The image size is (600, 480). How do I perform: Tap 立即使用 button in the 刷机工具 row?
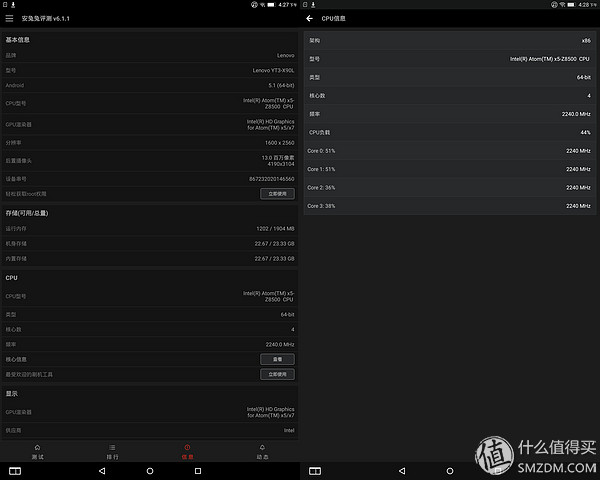pyautogui.click(x=277, y=374)
